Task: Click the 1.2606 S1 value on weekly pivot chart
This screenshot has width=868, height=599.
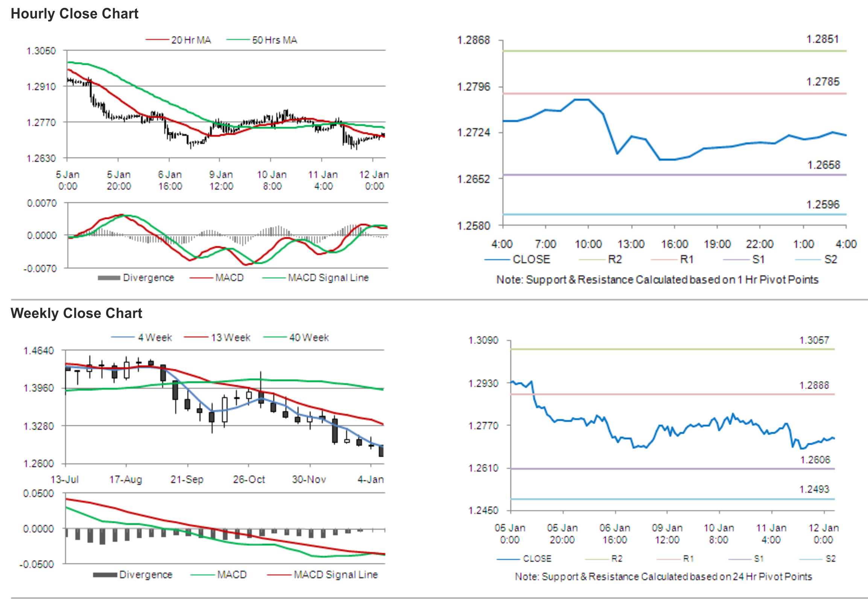Action: point(815,460)
